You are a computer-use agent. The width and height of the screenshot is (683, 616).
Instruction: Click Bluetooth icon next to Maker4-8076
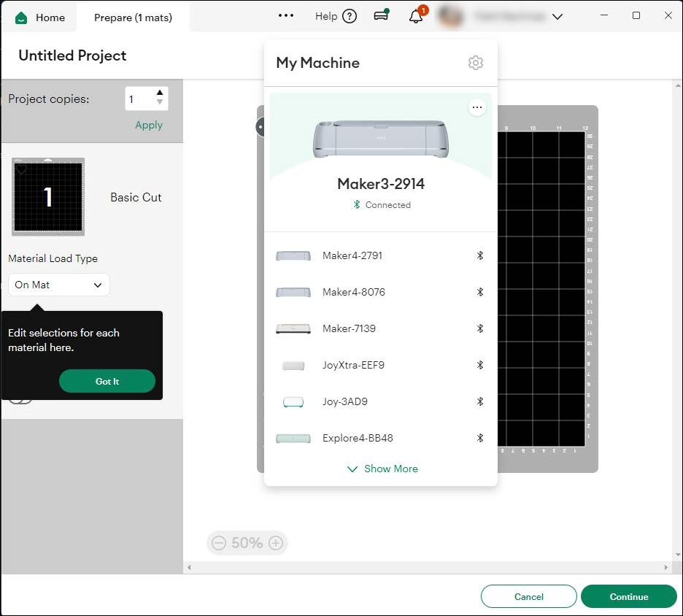pyautogui.click(x=479, y=293)
